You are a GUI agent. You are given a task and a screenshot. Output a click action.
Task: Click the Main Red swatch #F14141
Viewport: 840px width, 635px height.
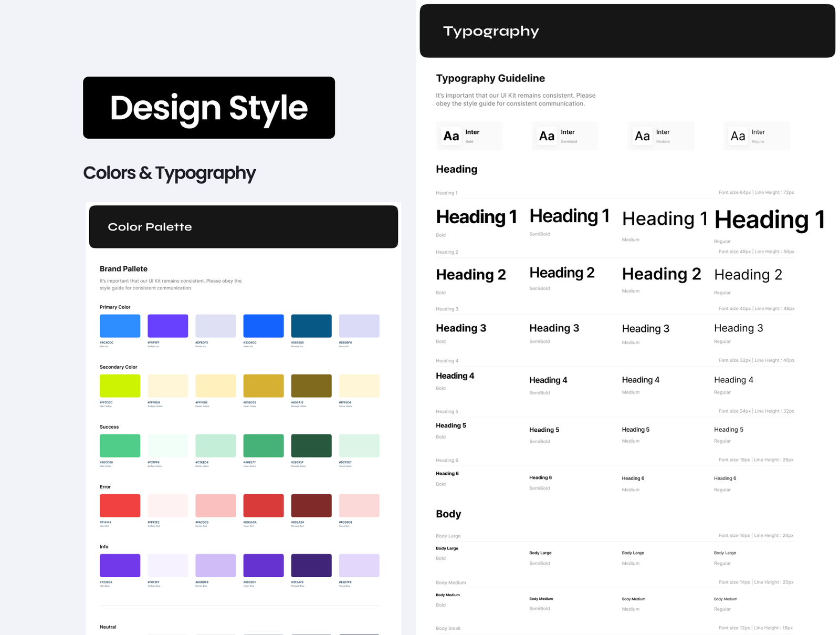120,505
